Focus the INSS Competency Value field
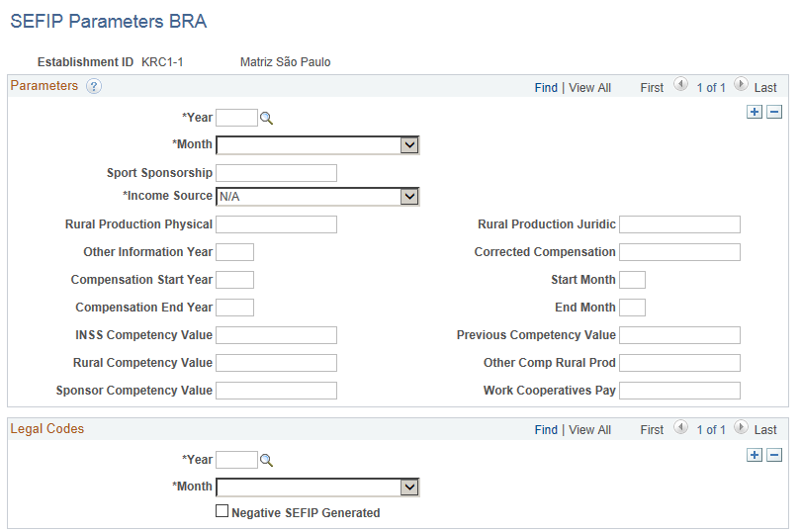The width and height of the screenshot is (801, 532). [x=276, y=335]
